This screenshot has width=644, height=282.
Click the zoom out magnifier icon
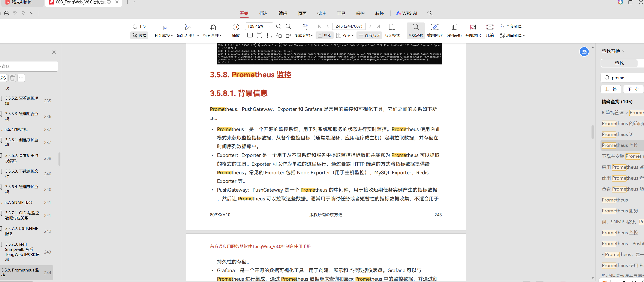pos(279,26)
